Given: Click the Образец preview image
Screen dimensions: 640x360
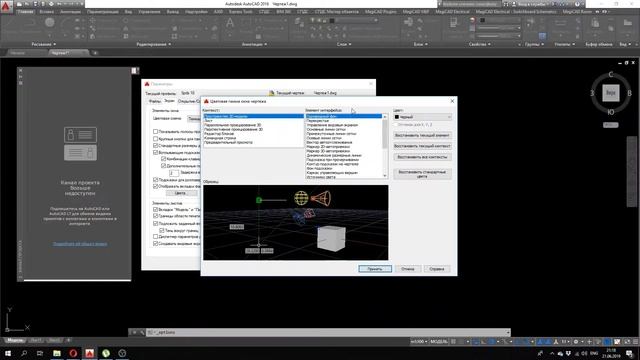Looking at the screenshot, I should point(296,222).
